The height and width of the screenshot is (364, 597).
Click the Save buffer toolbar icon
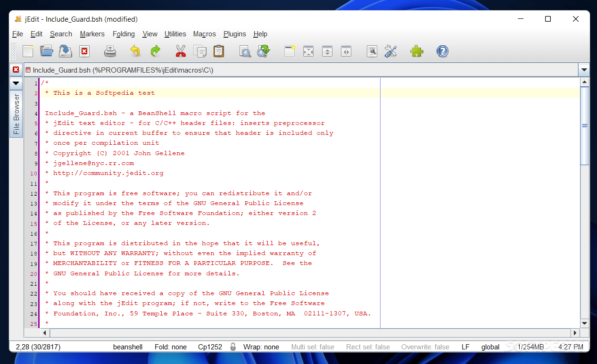point(65,51)
